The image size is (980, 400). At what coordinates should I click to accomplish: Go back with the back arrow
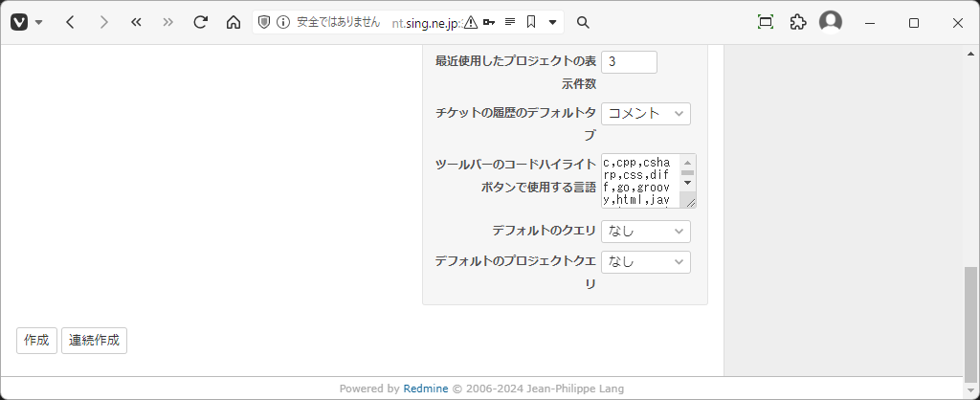(70, 23)
